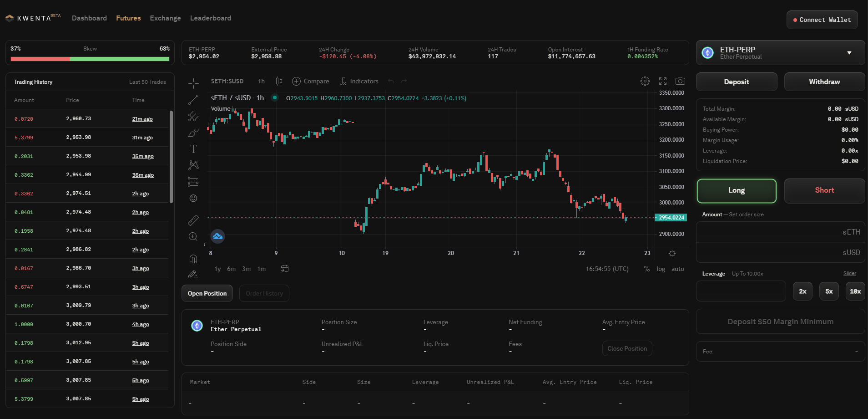The height and width of the screenshot is (419, 868).
Task: Open the 1h chart interval selector
Action: [x=262, y=81]
